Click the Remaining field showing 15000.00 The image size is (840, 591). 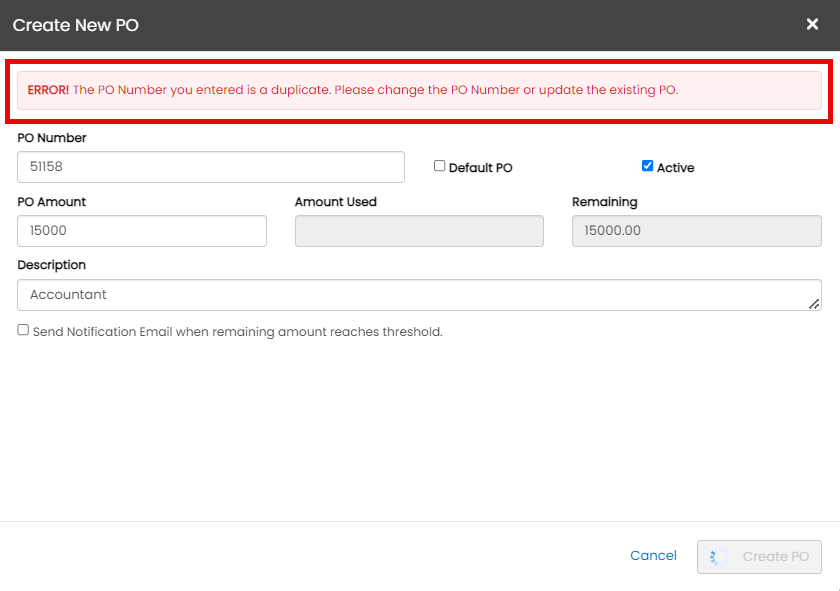696,231
